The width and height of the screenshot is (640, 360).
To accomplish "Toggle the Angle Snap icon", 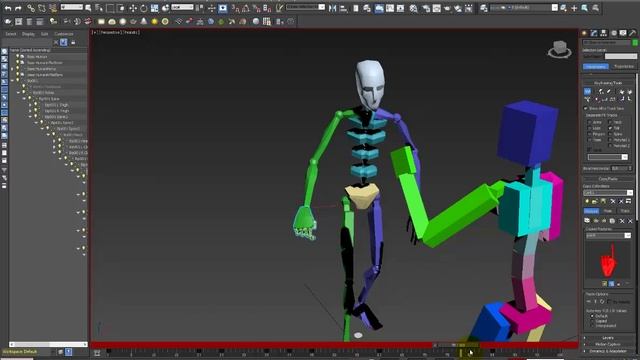I will click(x=246, y=8).
